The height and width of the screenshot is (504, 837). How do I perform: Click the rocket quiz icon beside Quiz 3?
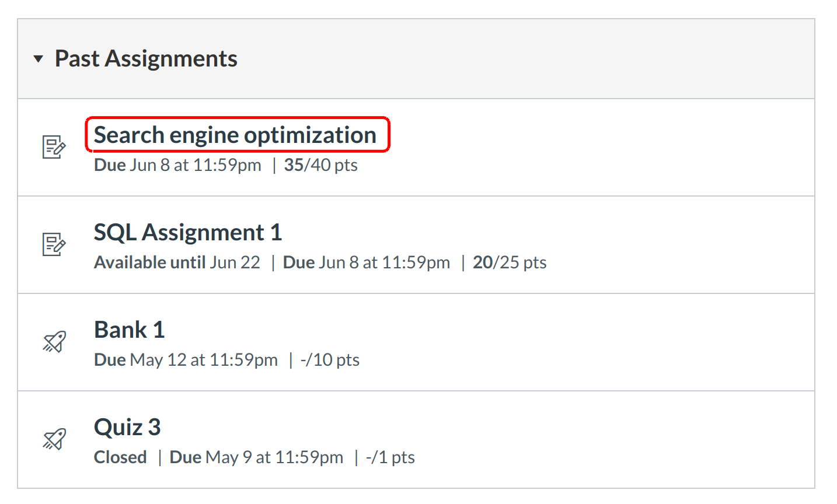[x=54, y=439]
